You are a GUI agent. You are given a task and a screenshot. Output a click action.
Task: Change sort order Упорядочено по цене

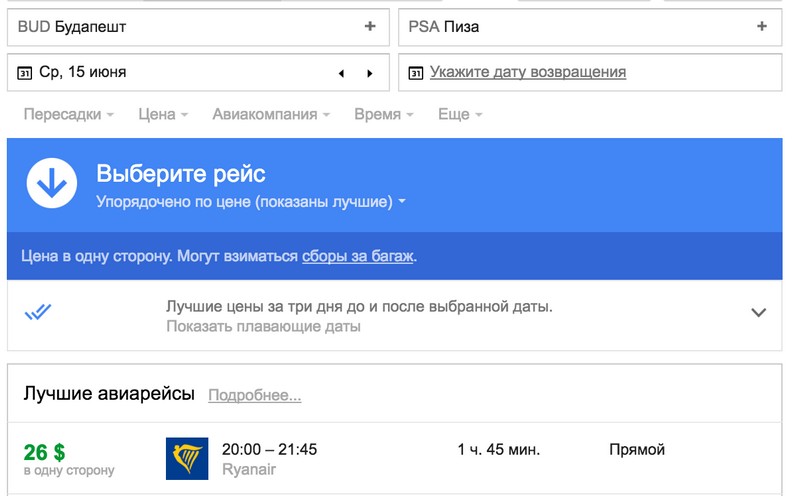click(251, 202)
